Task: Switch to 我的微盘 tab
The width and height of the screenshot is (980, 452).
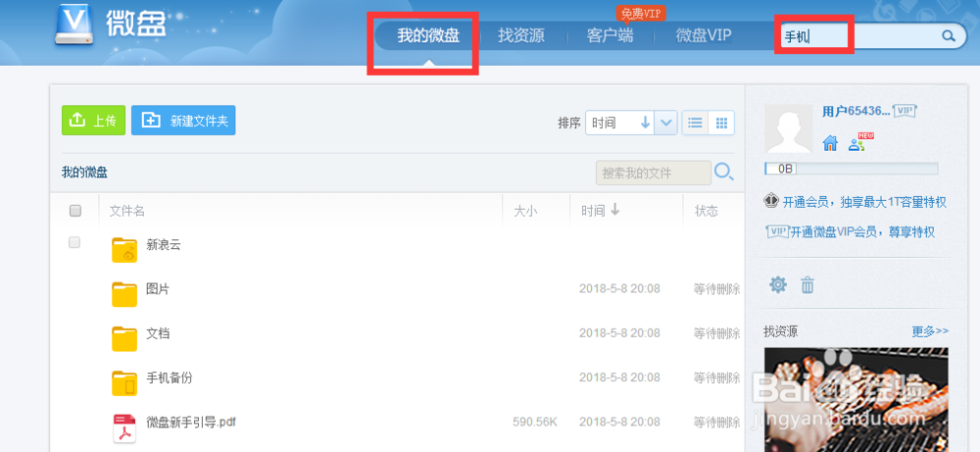Action: pyautogui.click(x=428, y=35)
